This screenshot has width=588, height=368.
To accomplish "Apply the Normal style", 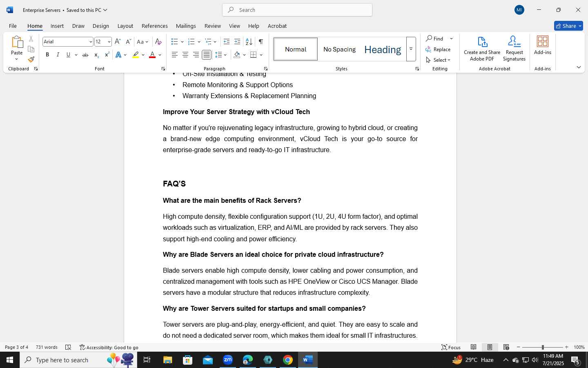I will 296,49.
